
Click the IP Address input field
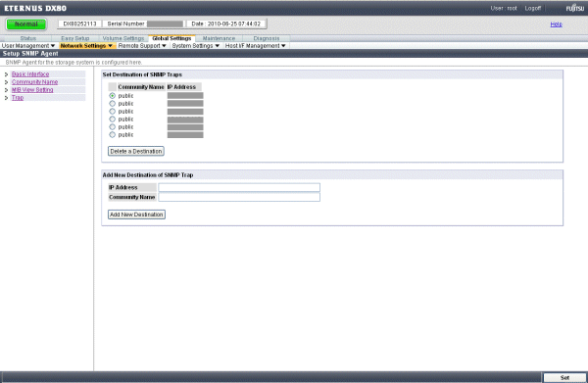pos(239,187)
